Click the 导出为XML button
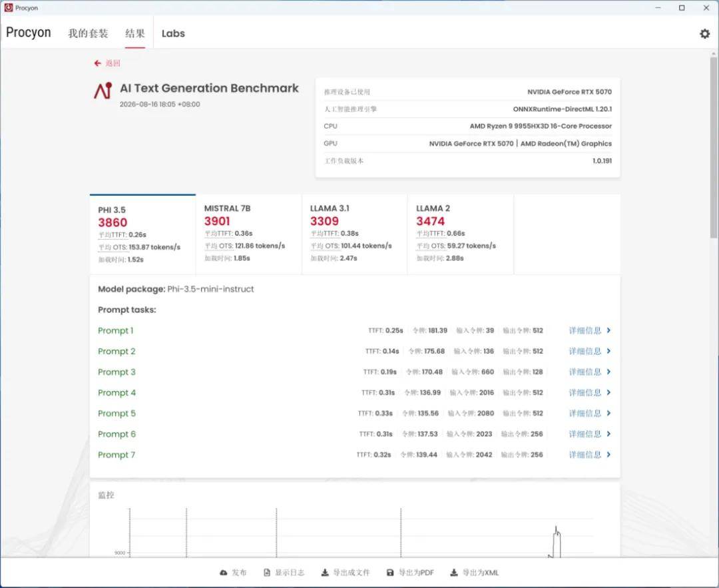The image size is (719, 588). (x=474, y=573)
